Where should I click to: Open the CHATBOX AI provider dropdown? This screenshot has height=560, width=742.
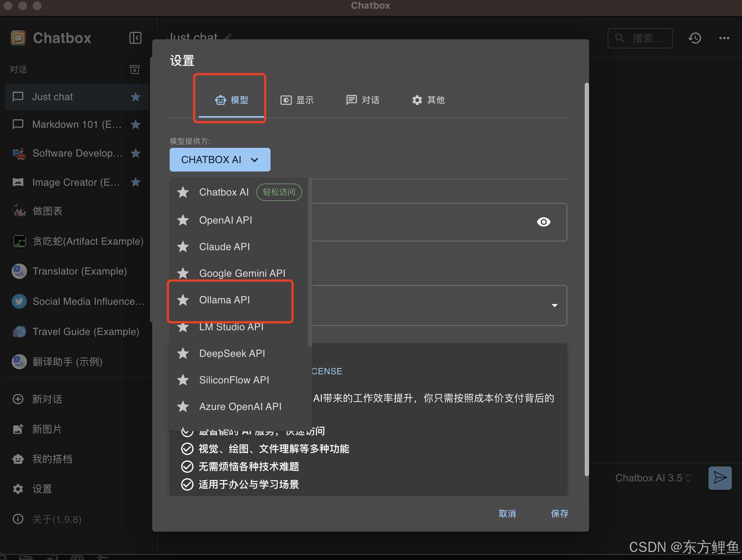pos(220,159)
